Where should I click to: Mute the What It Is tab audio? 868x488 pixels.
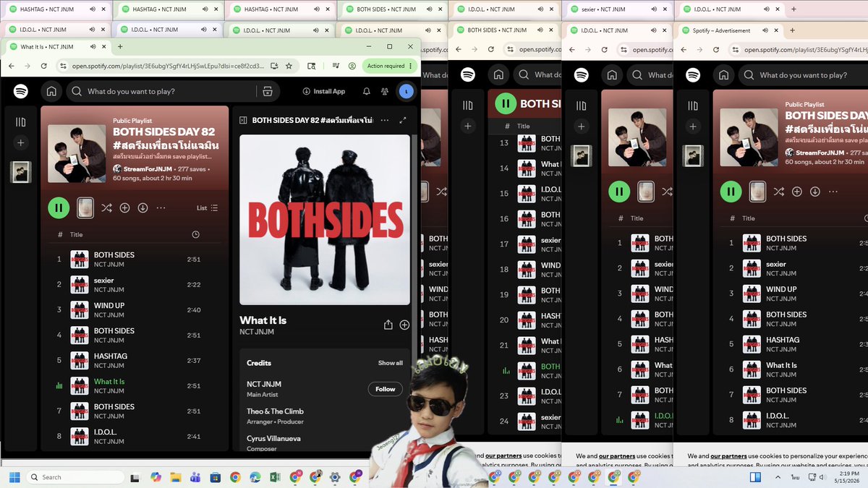(92, 47)
